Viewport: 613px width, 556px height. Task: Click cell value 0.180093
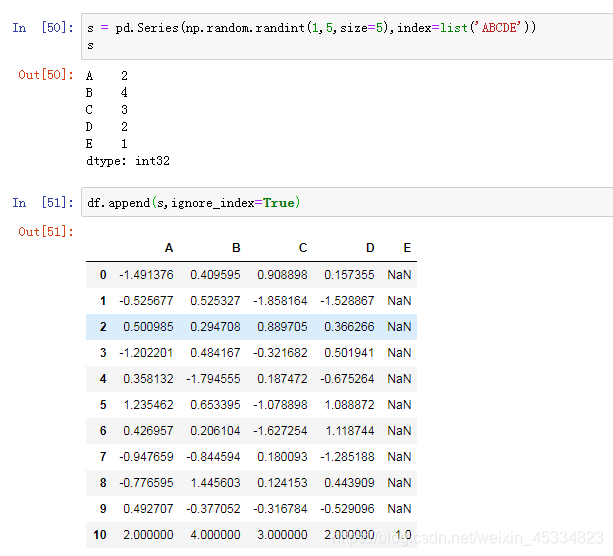[x=282, y=457]
